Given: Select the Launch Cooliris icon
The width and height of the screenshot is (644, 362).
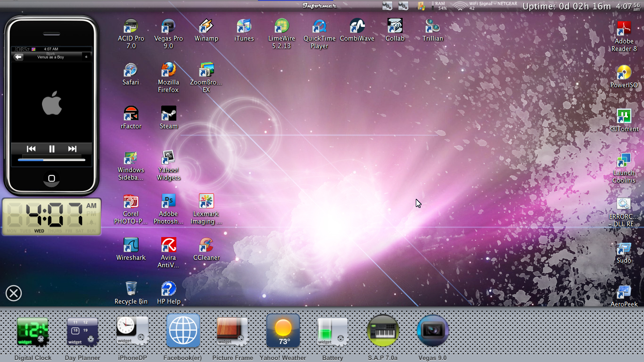Looking at the screenshot, I should (624, 168).
